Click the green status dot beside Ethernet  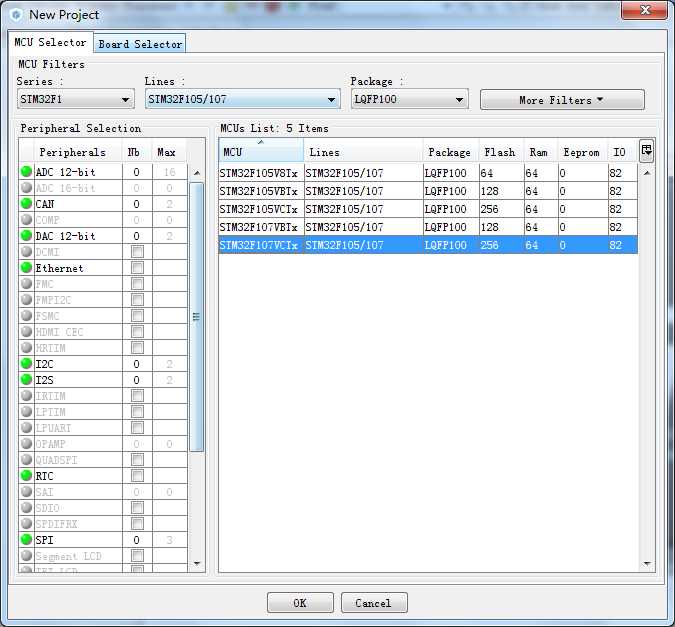(x=26, y=267)
